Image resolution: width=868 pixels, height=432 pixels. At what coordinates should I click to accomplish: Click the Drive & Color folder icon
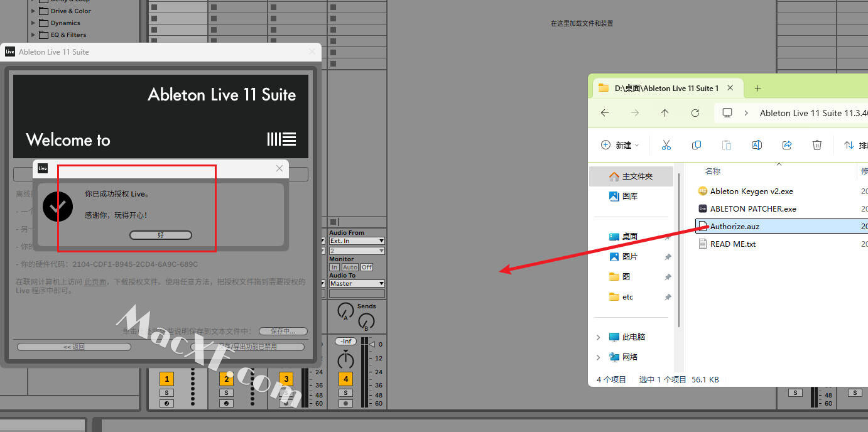tap(43, 11)
